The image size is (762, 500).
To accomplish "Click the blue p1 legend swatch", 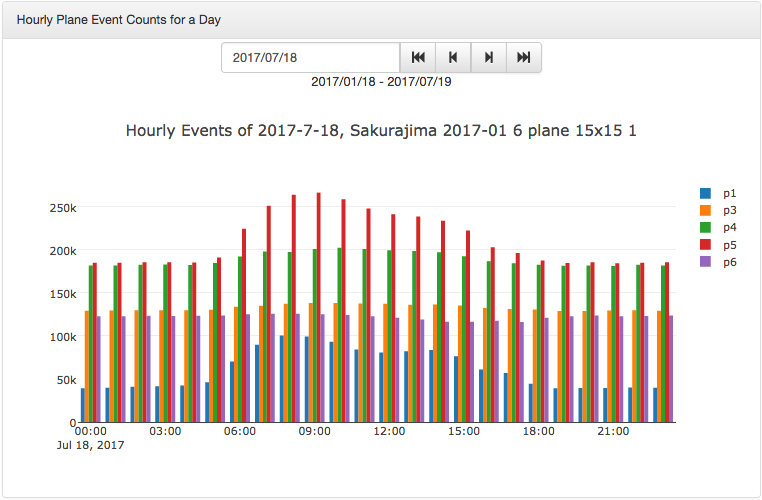I will click(x=705, y=193).
